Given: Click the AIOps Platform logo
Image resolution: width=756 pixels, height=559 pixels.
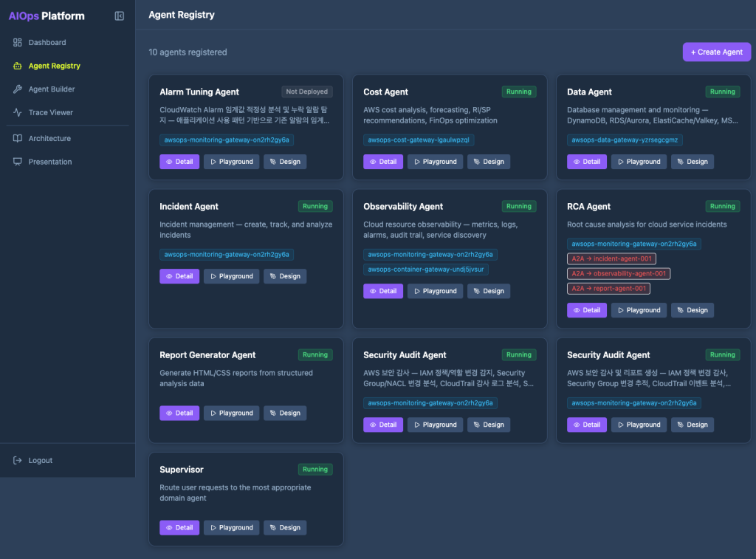Looking at the screenshot, I should click(47, 16).
